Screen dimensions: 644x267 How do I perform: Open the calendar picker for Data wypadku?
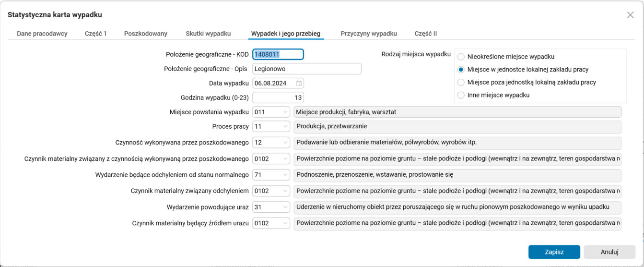click(x=299, y=83)
